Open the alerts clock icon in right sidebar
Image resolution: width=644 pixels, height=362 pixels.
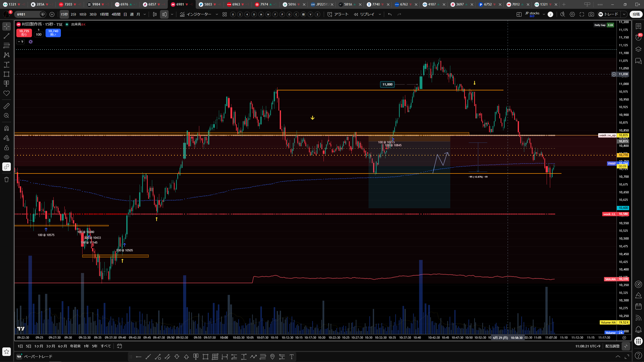638,37
